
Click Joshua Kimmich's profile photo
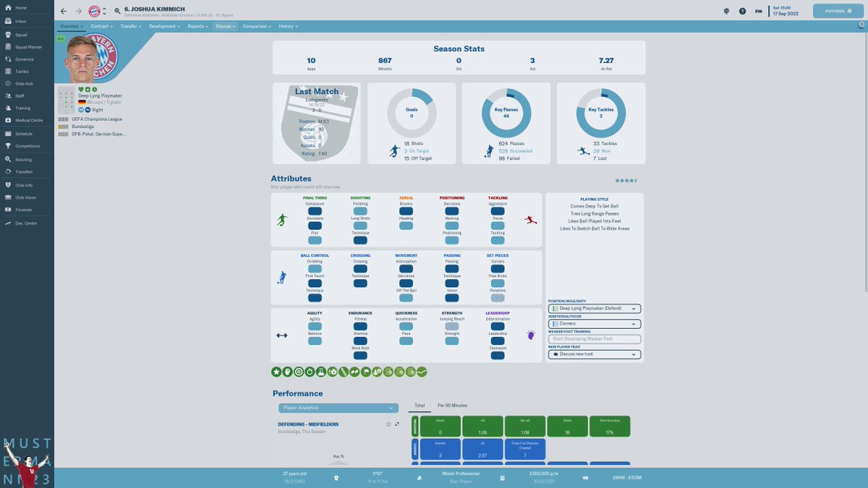click(81, 59)
